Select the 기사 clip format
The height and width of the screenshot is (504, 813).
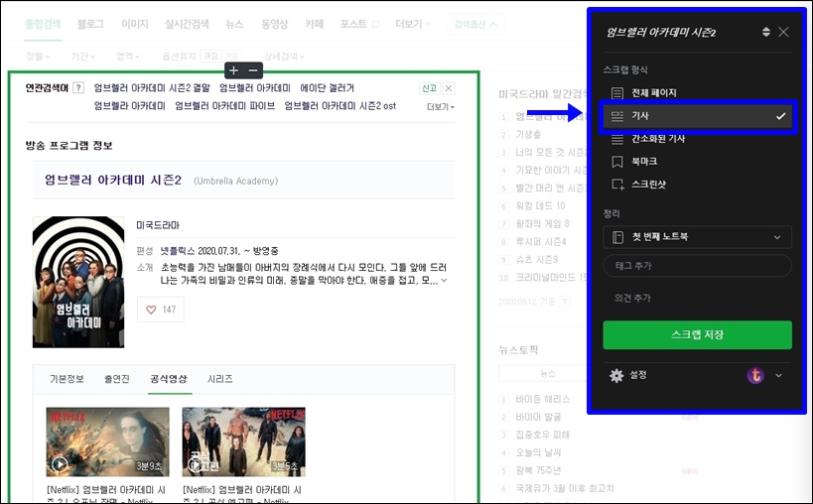point(698,116)
